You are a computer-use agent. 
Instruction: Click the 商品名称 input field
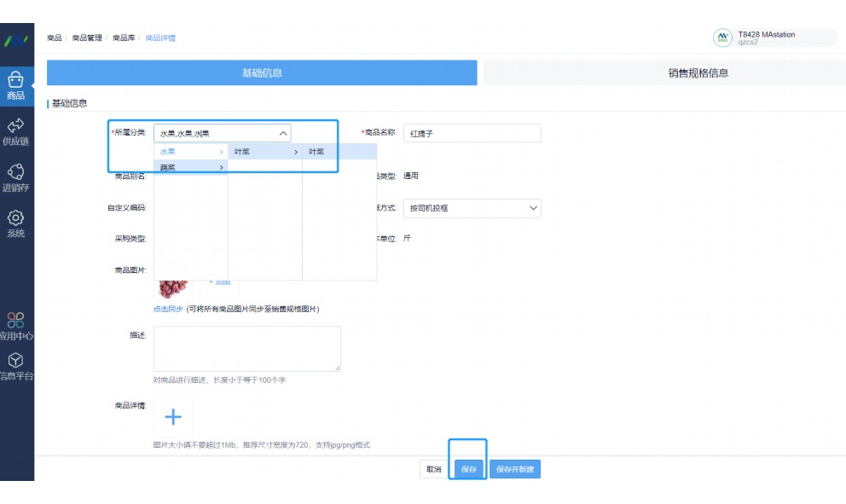472,133
